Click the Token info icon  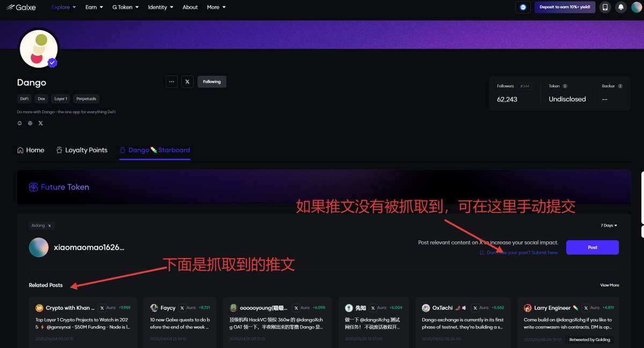(x=565, y=86)
